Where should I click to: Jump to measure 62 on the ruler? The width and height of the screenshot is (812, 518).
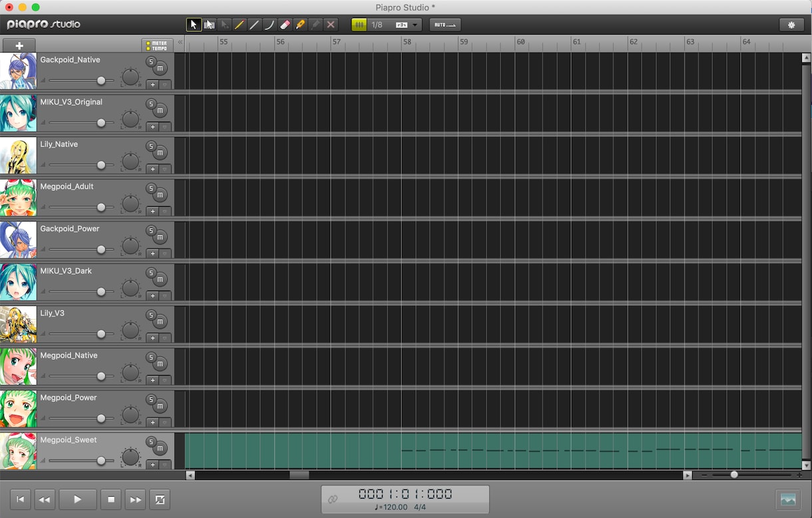click(633, 42)
